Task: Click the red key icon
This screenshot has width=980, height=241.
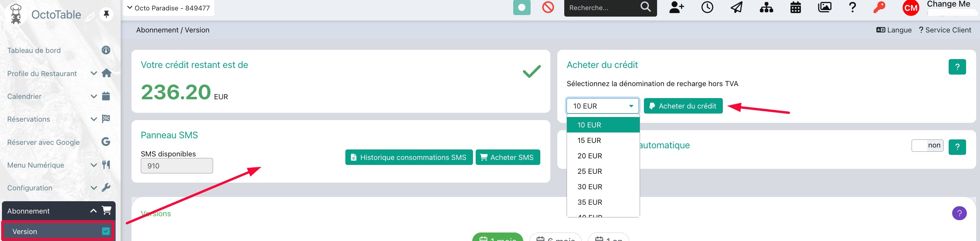Action: point(879,7)
